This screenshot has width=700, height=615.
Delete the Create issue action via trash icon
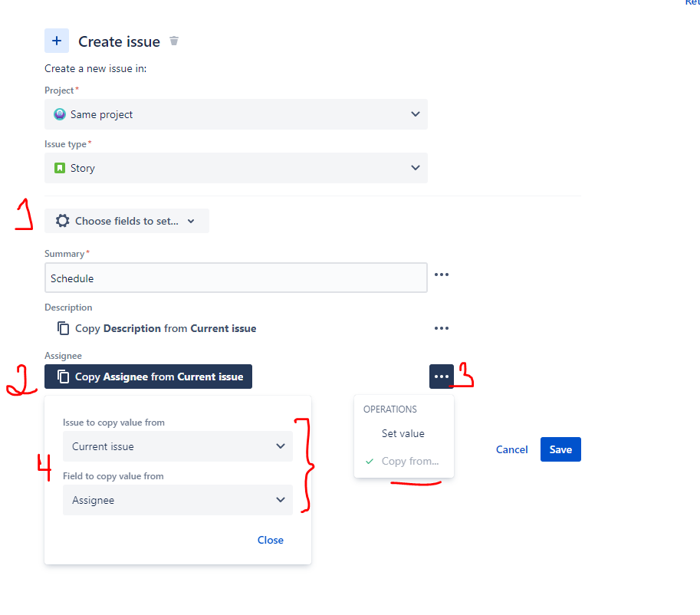pos(174,41)
